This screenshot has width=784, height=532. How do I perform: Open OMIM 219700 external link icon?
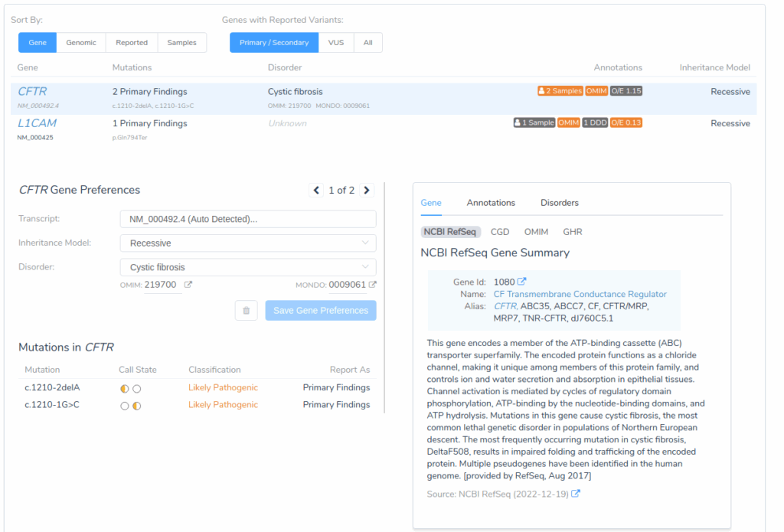(x=188, y=285)
